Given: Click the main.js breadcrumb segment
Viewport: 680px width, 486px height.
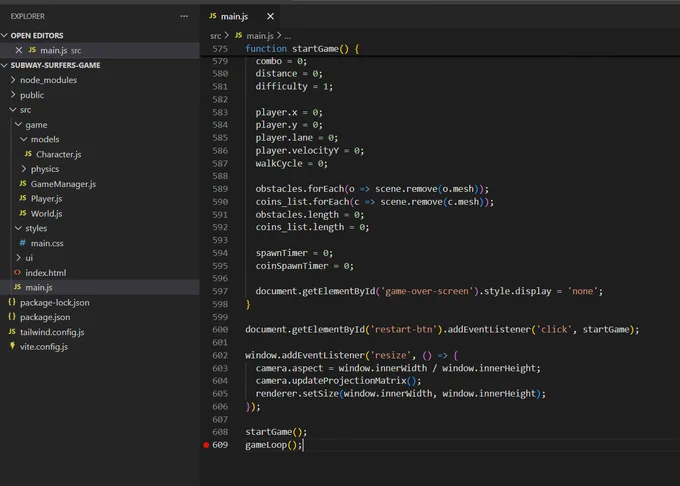Looking at the screenshot, I should pos(260,36).
